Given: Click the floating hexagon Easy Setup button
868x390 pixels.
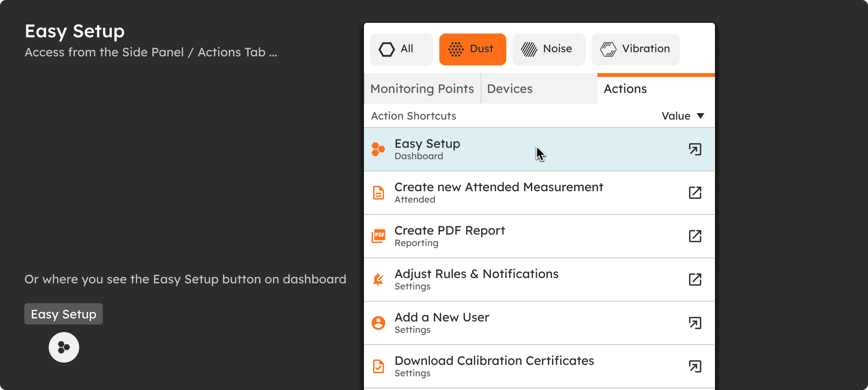Looking at the screenshot, I should [x=64, y=347].
